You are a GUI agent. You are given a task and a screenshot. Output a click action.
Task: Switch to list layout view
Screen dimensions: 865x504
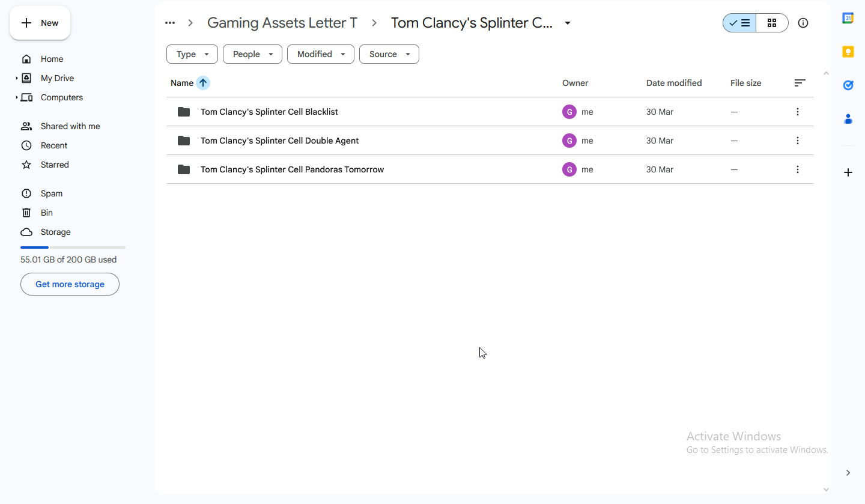tap(739, 23)
